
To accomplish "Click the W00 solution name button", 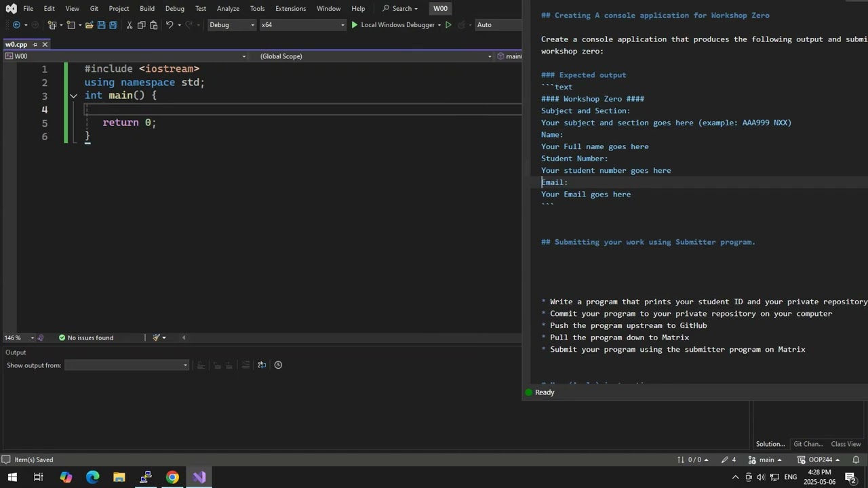I will (440, 9).
